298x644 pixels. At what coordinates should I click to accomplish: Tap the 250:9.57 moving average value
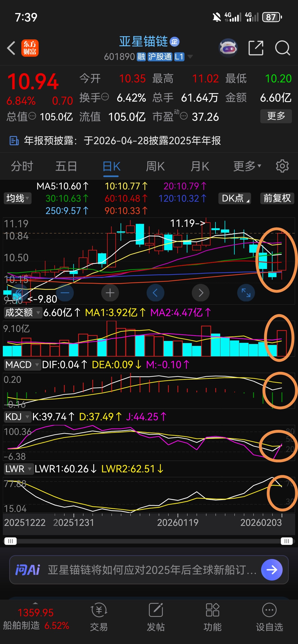pos(67,211)
